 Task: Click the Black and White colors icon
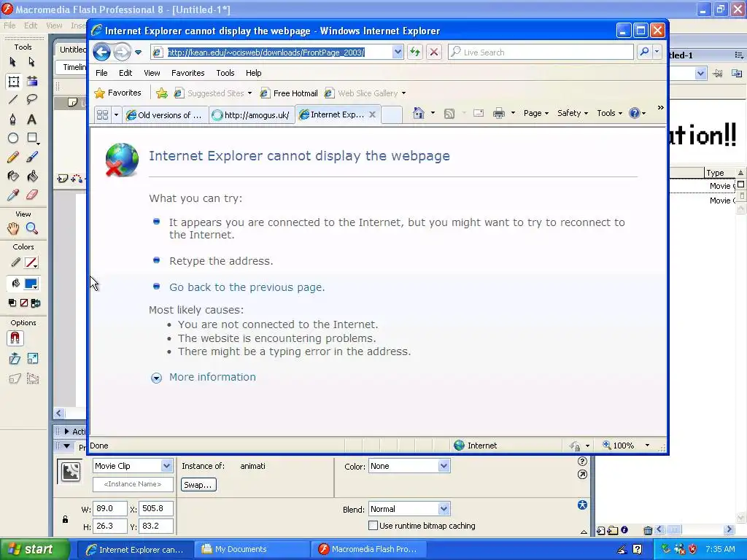(12, 303)
